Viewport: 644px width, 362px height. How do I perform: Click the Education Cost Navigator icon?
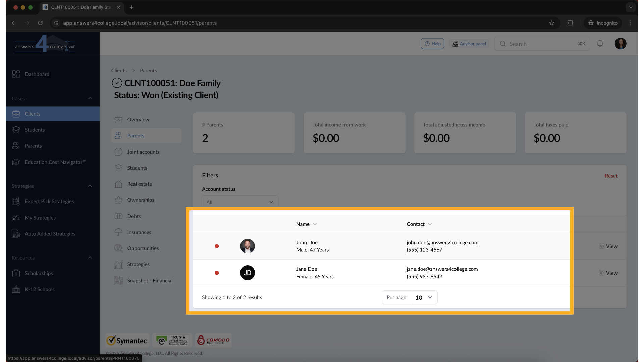[16, 162]
